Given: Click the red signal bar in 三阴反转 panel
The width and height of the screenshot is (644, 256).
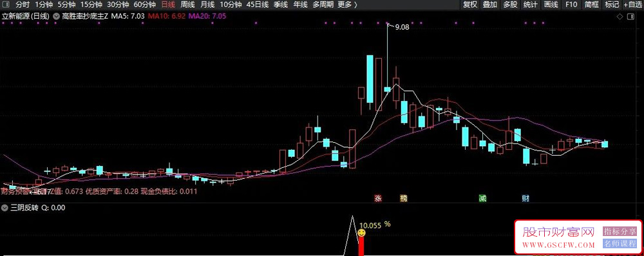Looking at the screenshot, I should pyautogui.click(x=361, y=246).
